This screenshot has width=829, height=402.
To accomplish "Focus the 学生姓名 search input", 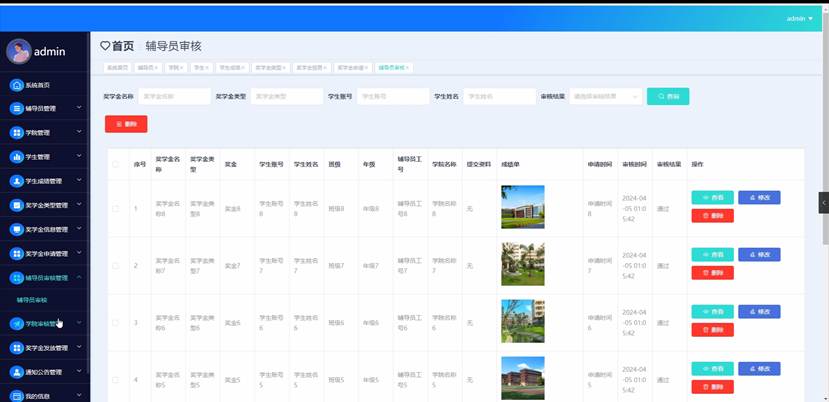I will tap(500, 96).
